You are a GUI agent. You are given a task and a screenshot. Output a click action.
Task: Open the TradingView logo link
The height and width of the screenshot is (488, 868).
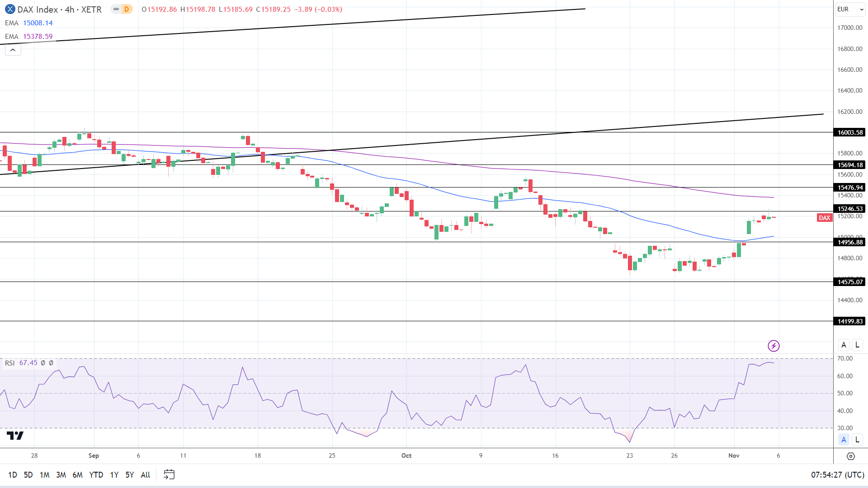pos(15,436)
